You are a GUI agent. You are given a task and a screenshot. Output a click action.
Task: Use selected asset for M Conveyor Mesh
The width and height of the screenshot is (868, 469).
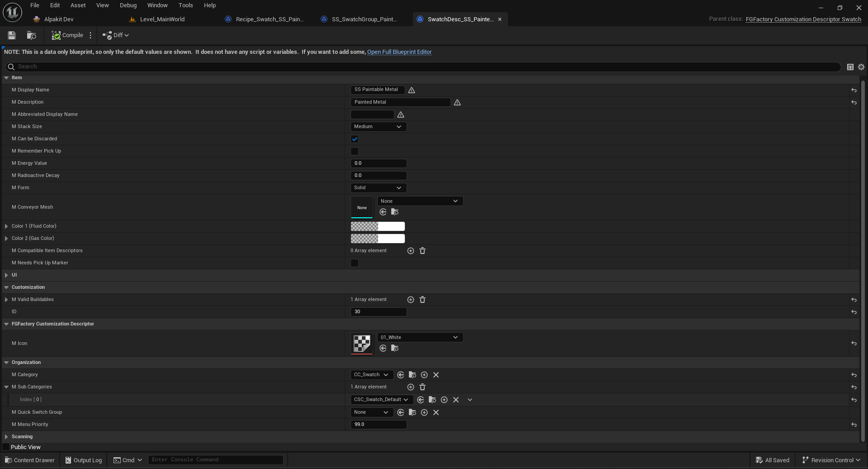click(x=383, y=212)
